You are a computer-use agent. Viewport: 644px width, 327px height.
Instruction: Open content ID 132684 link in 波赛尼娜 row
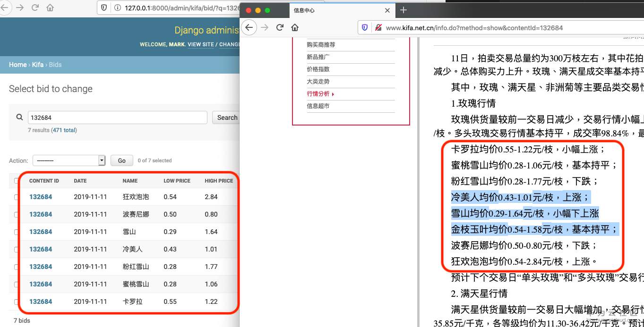[41, 214]
